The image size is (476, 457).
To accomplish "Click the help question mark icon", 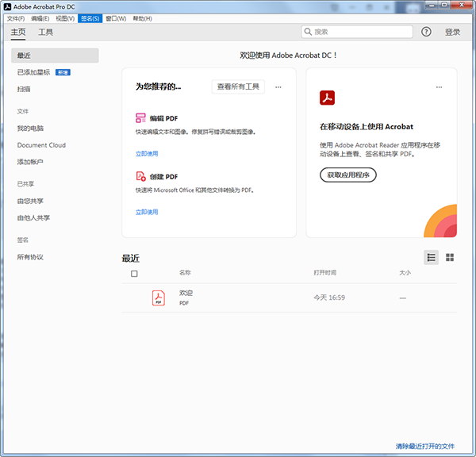I will pyautogui.click(x=426, y=32).
